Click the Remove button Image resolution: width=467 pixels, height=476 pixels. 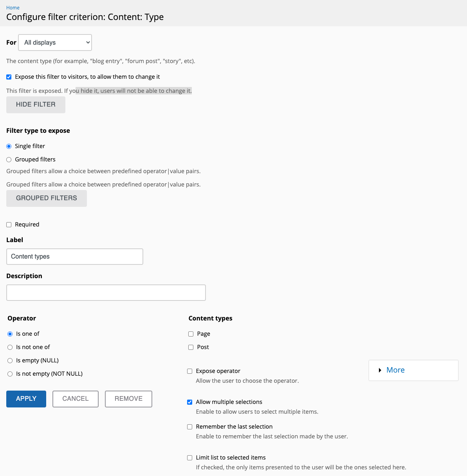(128, 399)
